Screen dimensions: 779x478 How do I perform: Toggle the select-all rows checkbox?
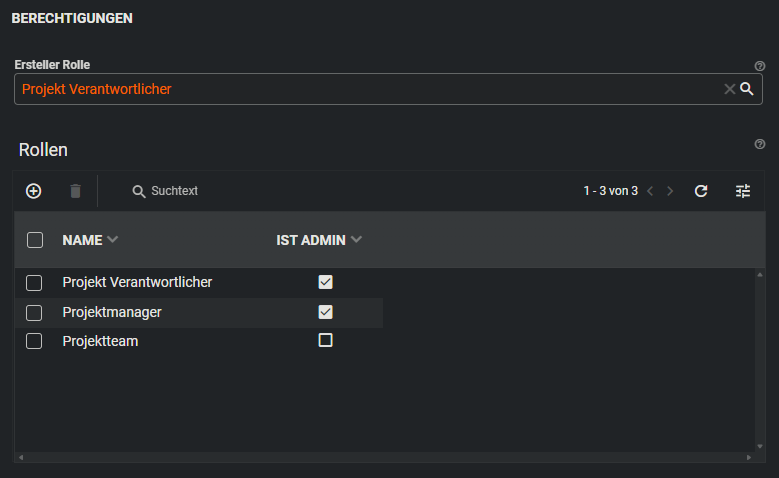point(35,240)
